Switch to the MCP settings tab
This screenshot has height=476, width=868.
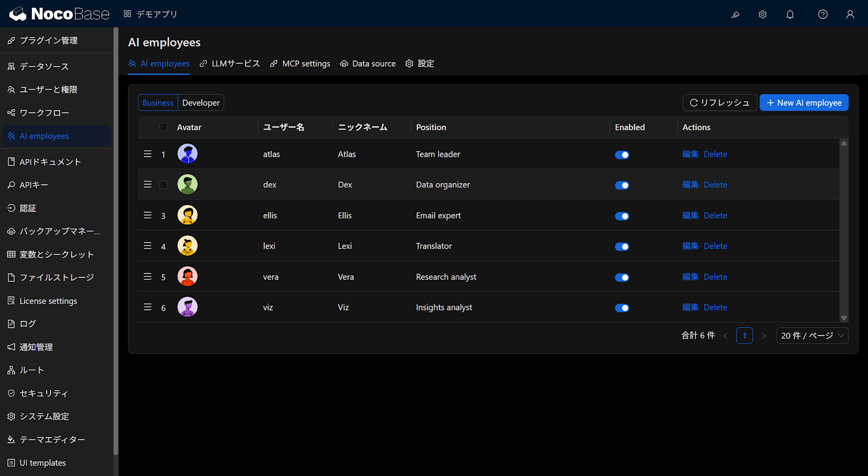300,63
